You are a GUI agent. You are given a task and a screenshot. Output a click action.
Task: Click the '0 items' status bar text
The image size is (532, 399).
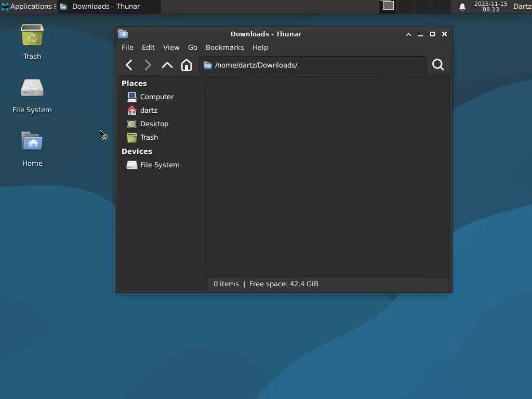[x=226, y=284]
